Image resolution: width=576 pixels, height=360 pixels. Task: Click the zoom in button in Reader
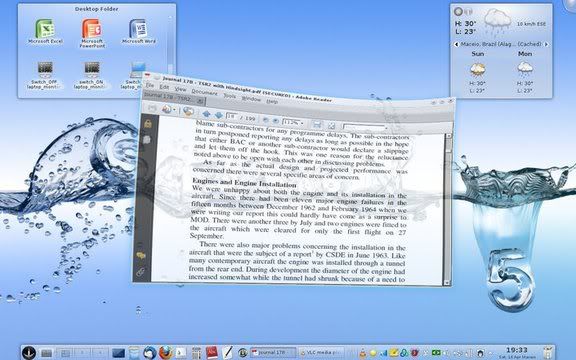pyautogui.click(x=275, y=120)
